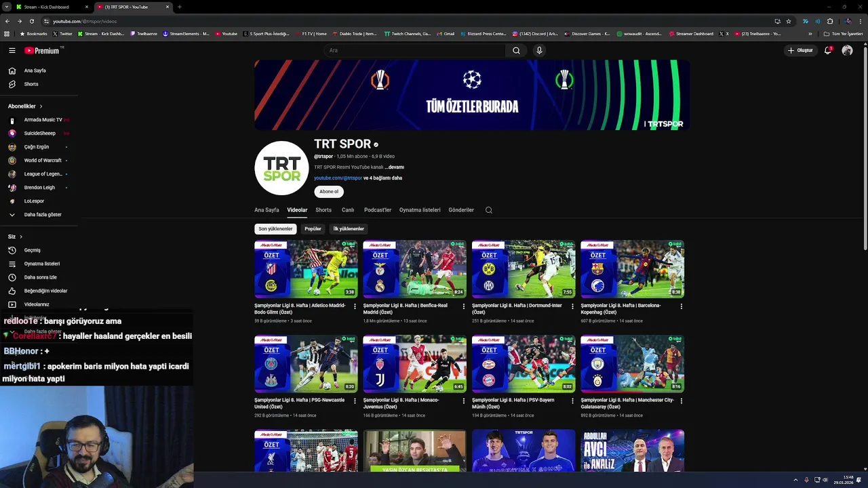
Task: Expand channel description with ...devamı
Action: pos(395,167)
